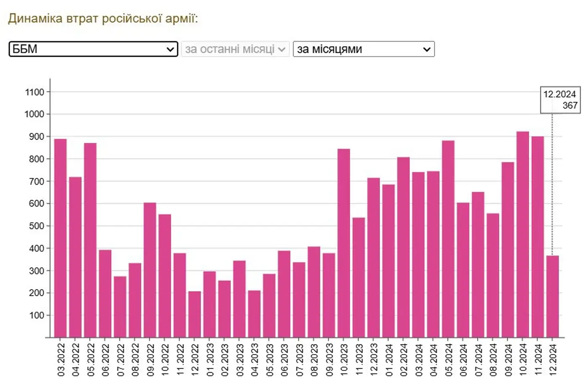Click the 06.2024 bar
The width and height of the screenshot is (588, 386).
(x=463, y=270)
